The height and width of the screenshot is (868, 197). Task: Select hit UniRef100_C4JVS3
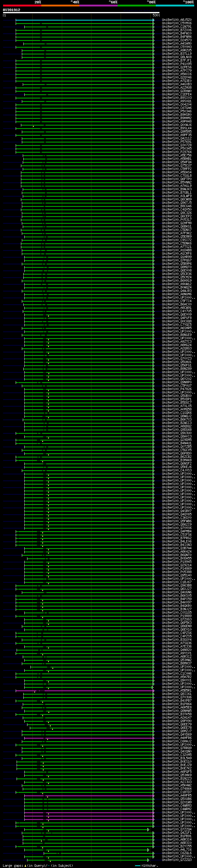[177, 470]
